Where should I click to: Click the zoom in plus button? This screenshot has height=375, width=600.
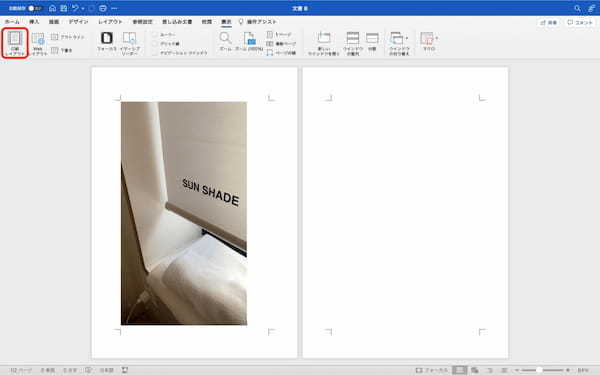568,370
